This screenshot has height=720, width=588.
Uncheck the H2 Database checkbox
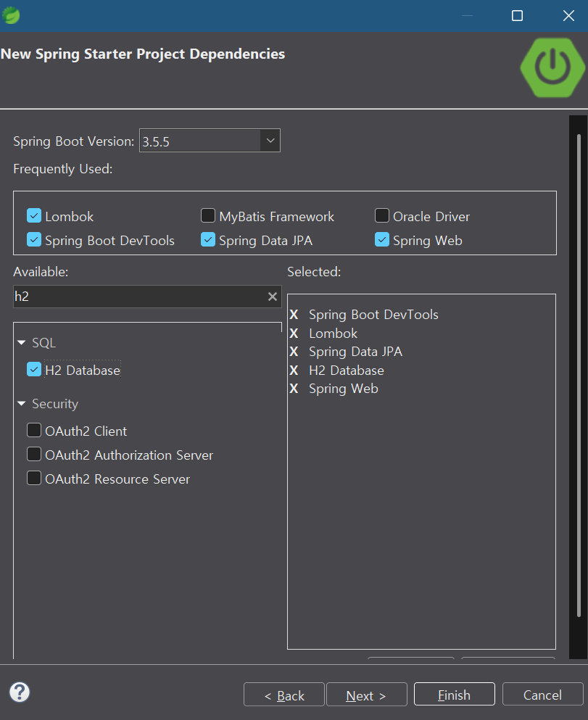[x=34, y=369]
